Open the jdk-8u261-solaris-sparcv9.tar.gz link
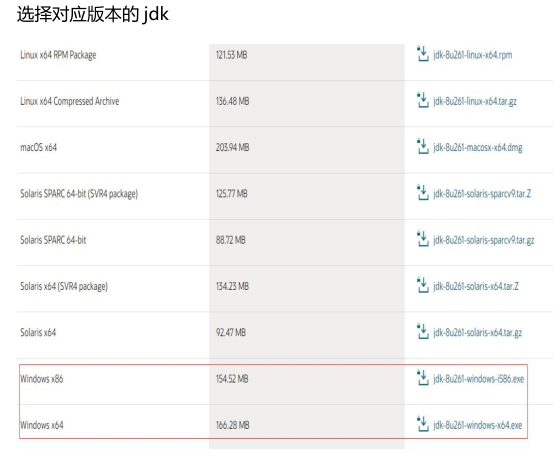553x453 pixels. tap(484, 240)
